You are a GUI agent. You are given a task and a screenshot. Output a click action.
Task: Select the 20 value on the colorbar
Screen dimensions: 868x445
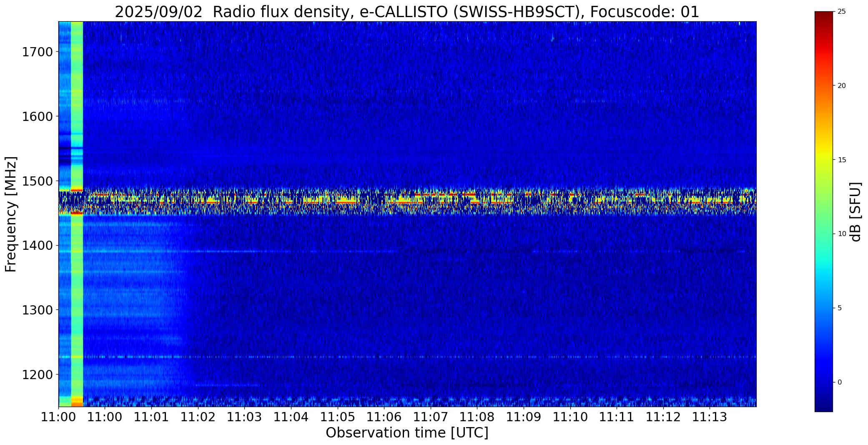[x=842, y=86]
